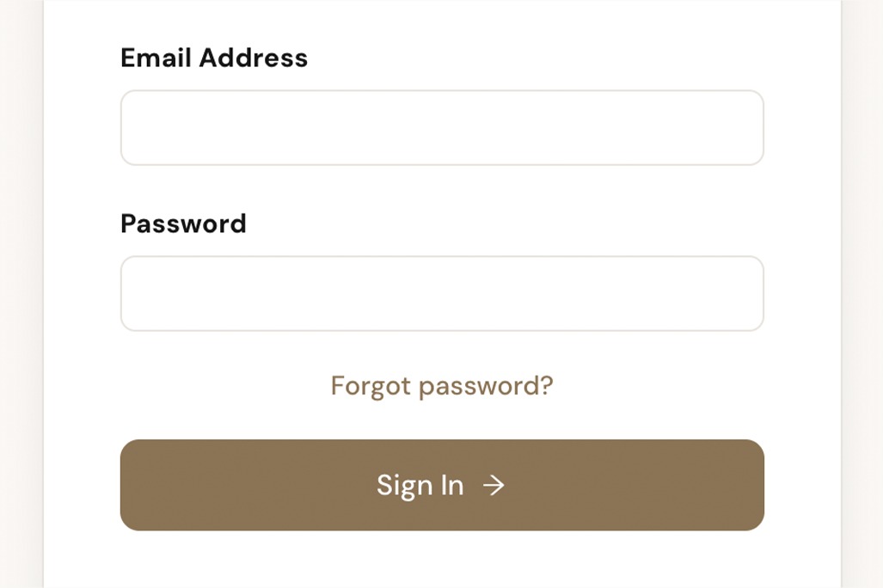Click the field above Forgot password? link

442,294
